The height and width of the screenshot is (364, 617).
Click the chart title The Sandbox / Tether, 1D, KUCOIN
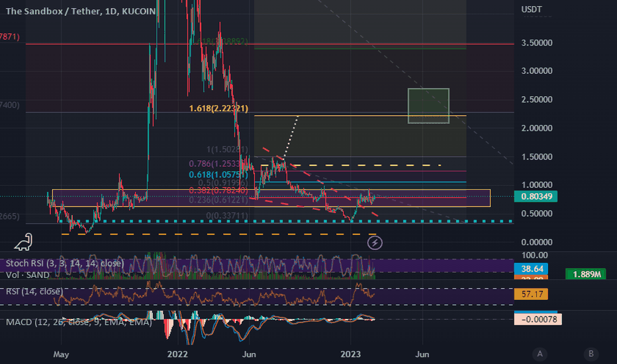pyautogui.click(x=81, y=11)
